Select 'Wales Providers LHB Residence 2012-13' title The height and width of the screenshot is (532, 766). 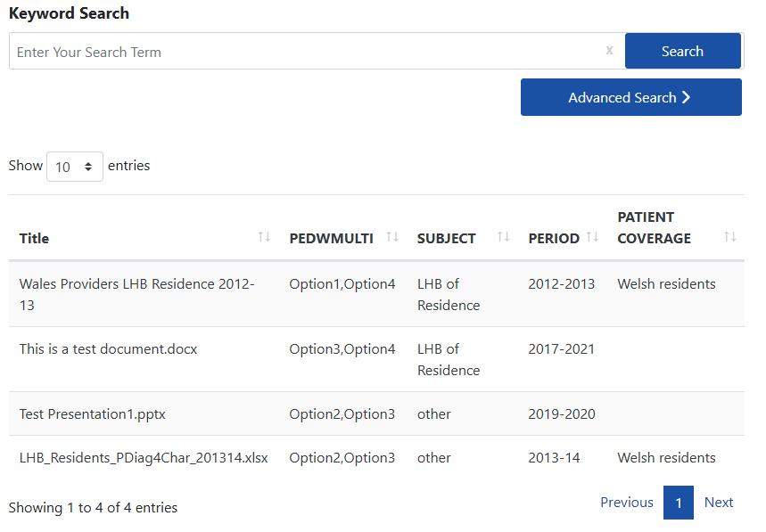(x=136, y=294)
